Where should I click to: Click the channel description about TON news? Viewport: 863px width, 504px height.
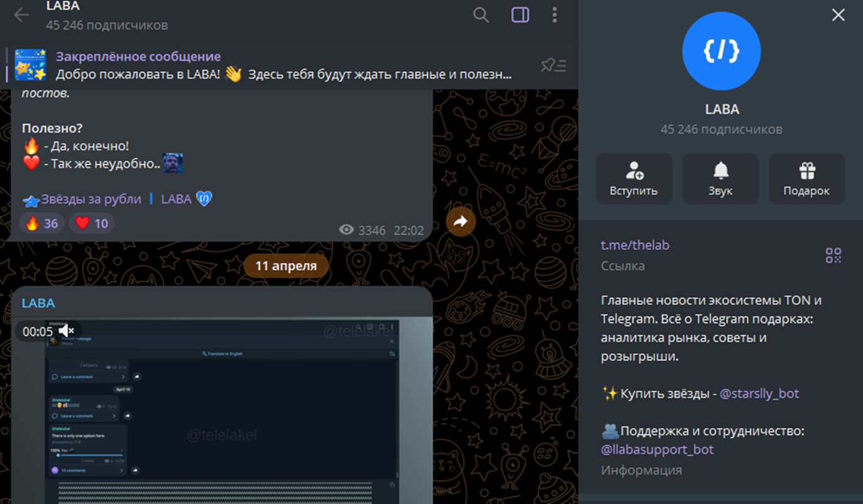click(x=711, y=328)
